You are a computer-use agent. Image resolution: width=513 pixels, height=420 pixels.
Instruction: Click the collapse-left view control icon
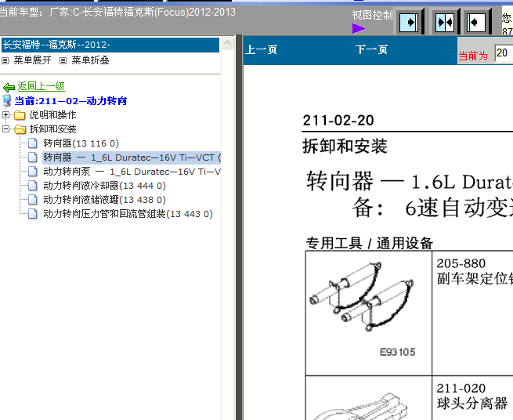click(476, 22)
